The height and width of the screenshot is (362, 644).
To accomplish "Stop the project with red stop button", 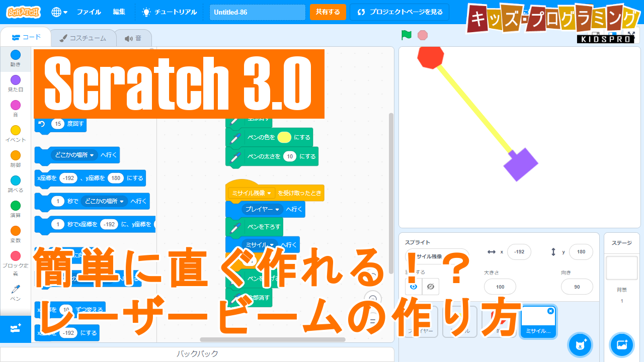I will (x=423, y=35).
